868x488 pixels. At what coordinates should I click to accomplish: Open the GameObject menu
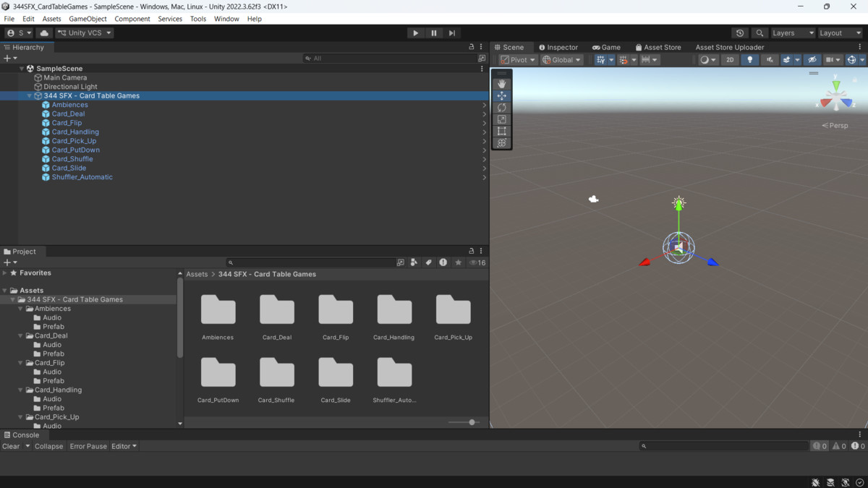click(x=88, y=19)
